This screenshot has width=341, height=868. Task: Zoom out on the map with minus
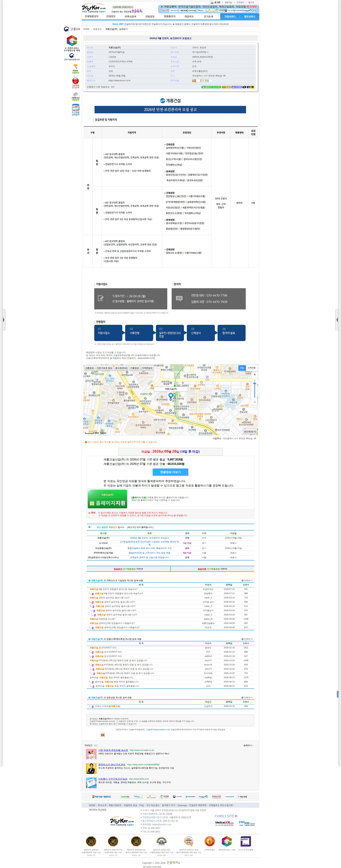click(x=255, y=402)
